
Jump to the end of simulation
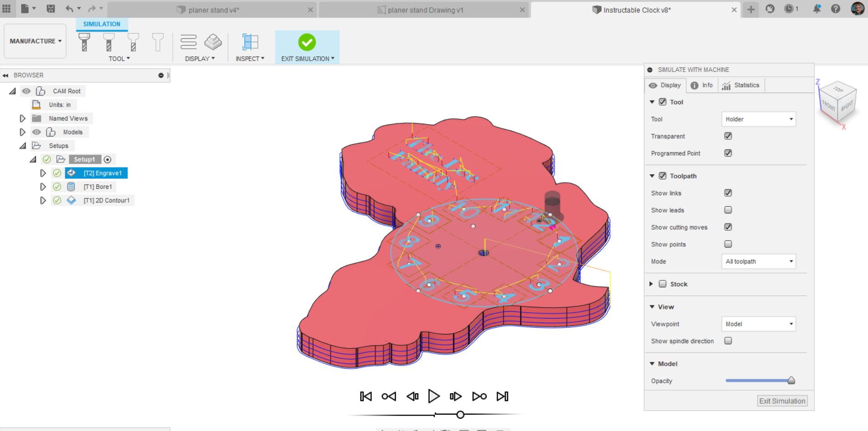click(x=503, y=396)
